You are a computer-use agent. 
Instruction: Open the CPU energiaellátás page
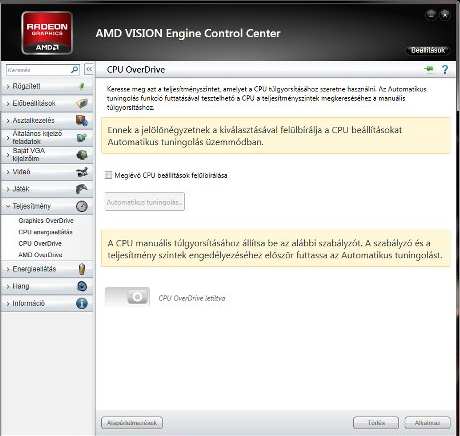[46, 232]
